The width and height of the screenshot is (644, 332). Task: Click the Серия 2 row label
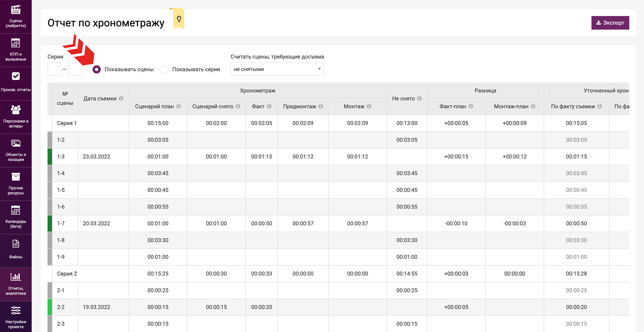67,274
